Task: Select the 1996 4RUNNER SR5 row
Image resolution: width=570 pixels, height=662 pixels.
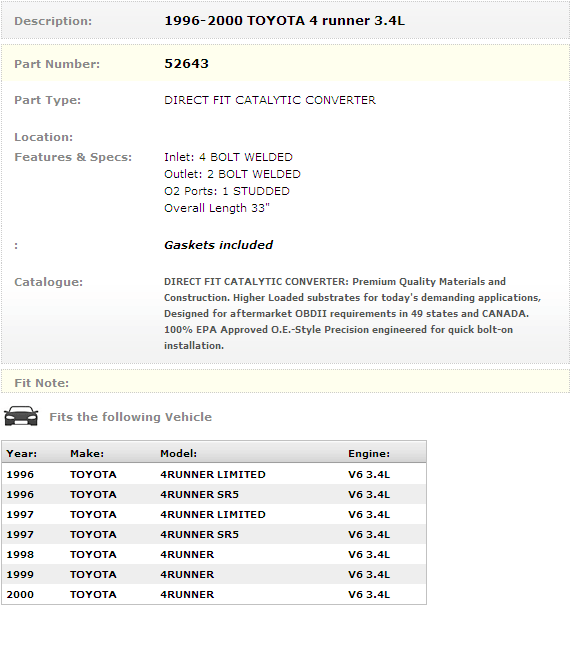Action: pos(214,494)
